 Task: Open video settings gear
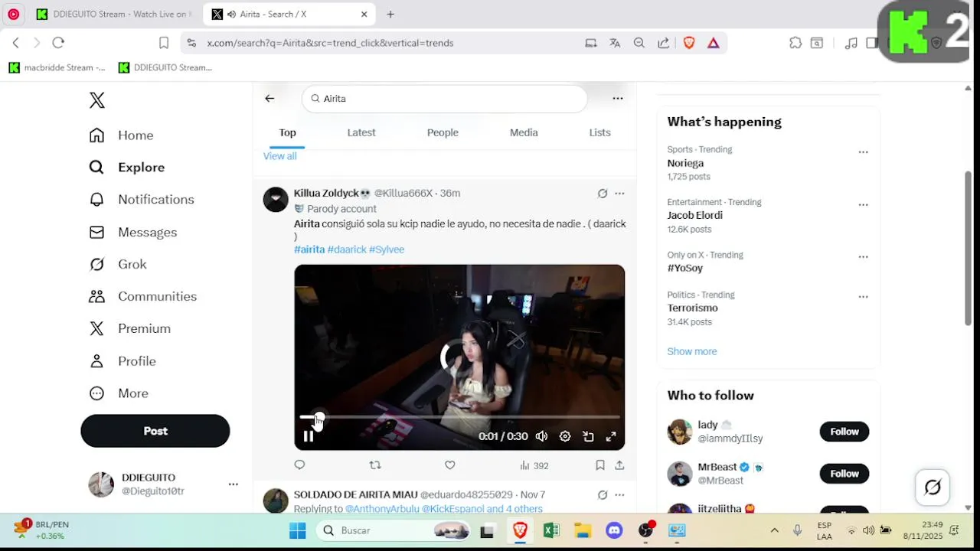point(565,436)
